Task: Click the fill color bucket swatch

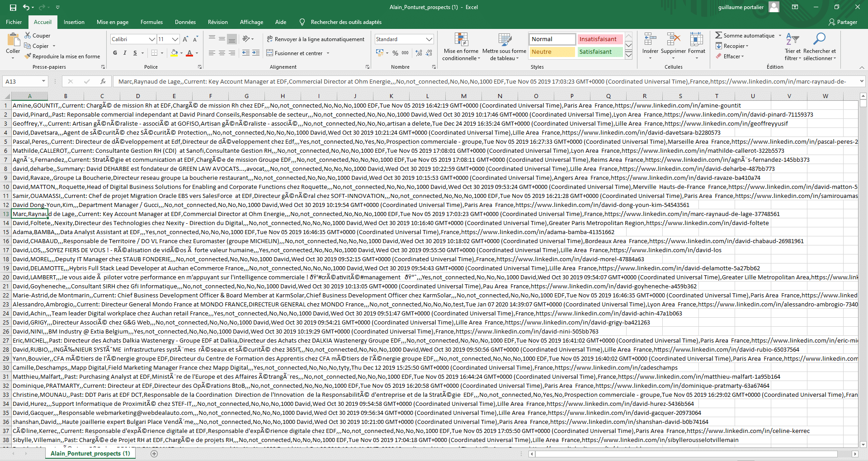Action: (175, 53)
